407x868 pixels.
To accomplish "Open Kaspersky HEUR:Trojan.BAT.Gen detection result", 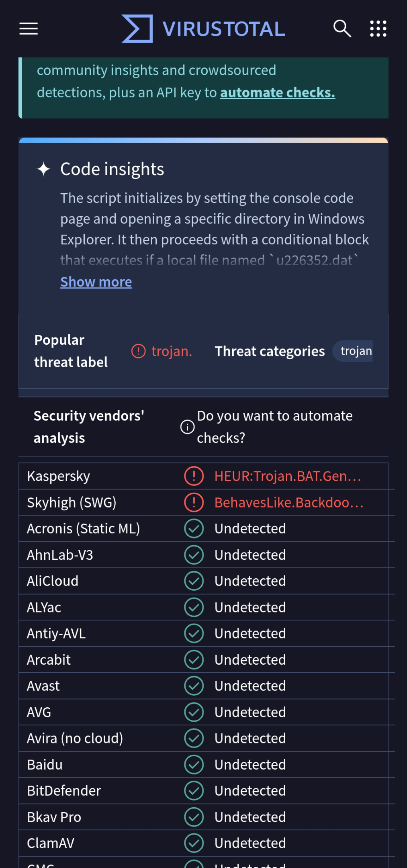I will pos(288,476).
